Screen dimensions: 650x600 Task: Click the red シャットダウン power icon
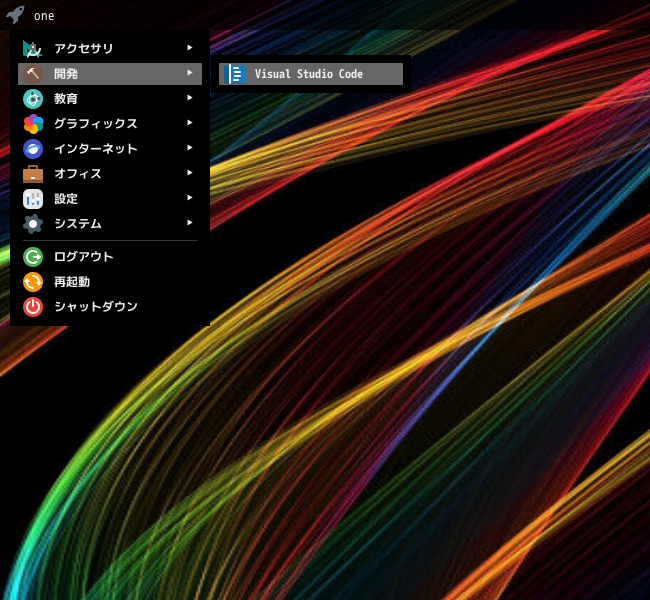click(x=33, y=307)
